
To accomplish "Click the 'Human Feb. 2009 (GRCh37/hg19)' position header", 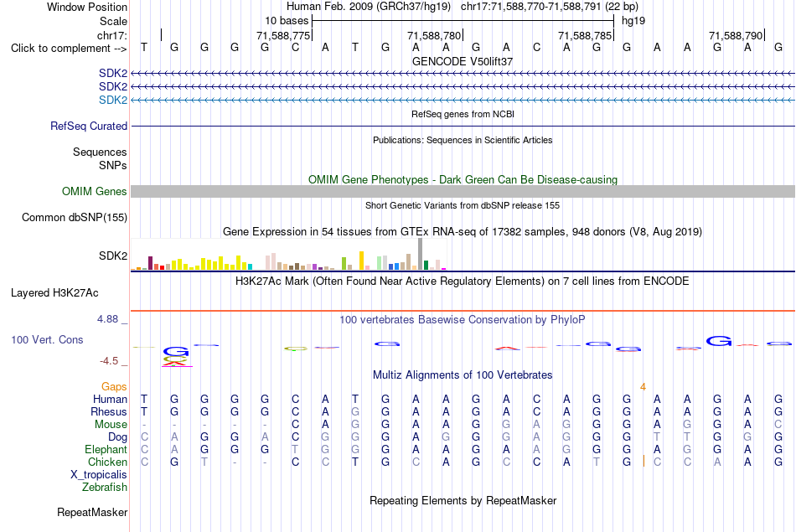I will point(369,7).
